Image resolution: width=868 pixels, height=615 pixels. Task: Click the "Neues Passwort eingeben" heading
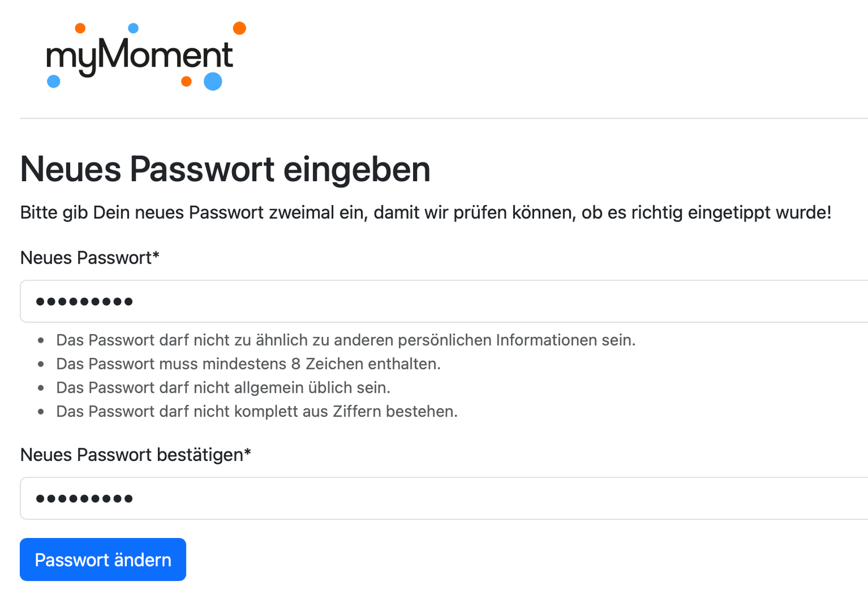225,169
